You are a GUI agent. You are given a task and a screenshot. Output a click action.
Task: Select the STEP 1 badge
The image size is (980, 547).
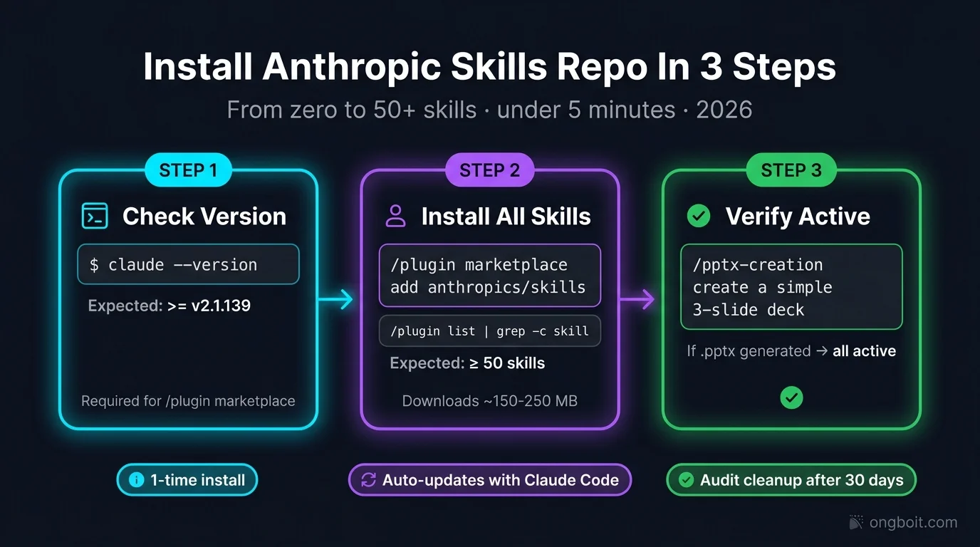188,170
